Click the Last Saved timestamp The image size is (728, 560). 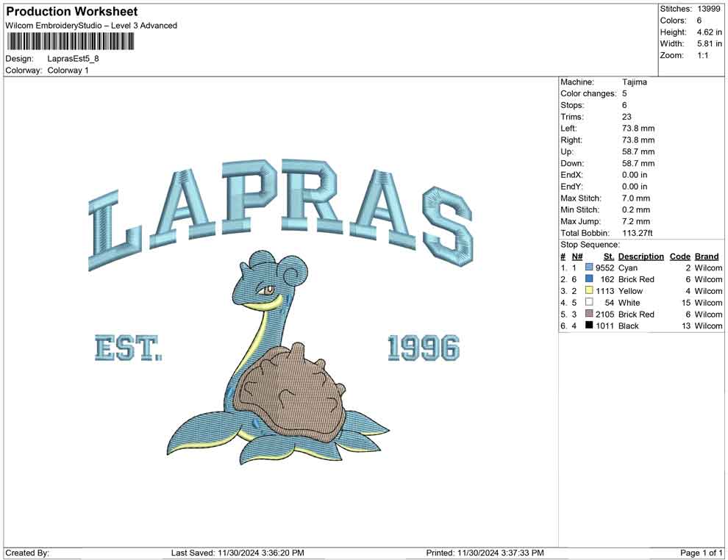pos(238,553)
